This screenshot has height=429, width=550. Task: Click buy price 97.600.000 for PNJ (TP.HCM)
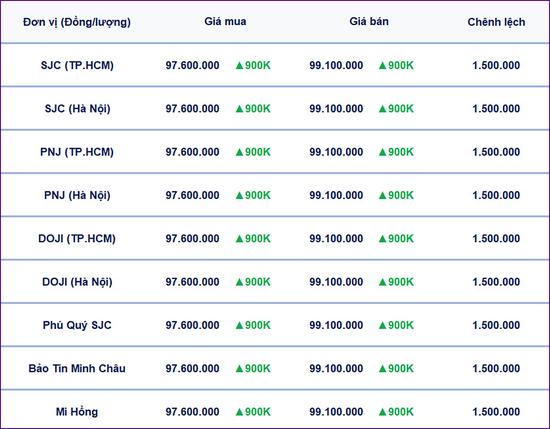[x=193, y=152]
